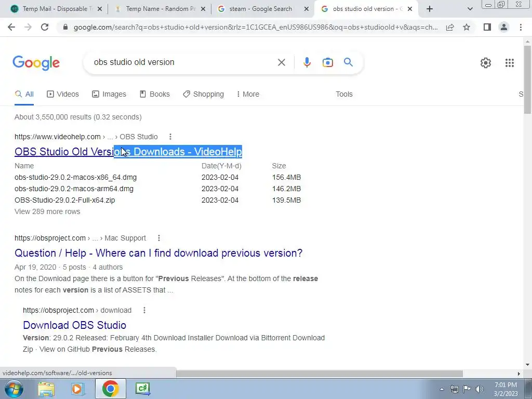
Task: Switch to Temp Name tab
Action: click(x=159, y=9)
